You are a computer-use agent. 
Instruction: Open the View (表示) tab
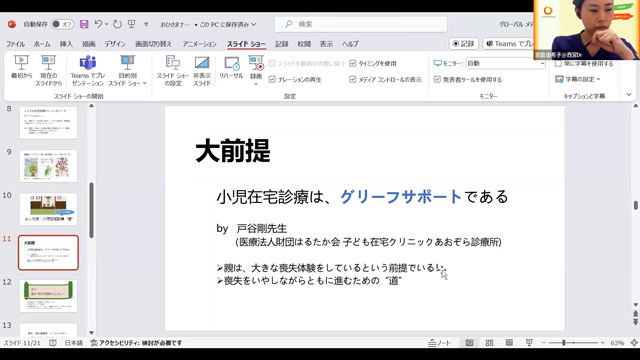pos(326,44)
